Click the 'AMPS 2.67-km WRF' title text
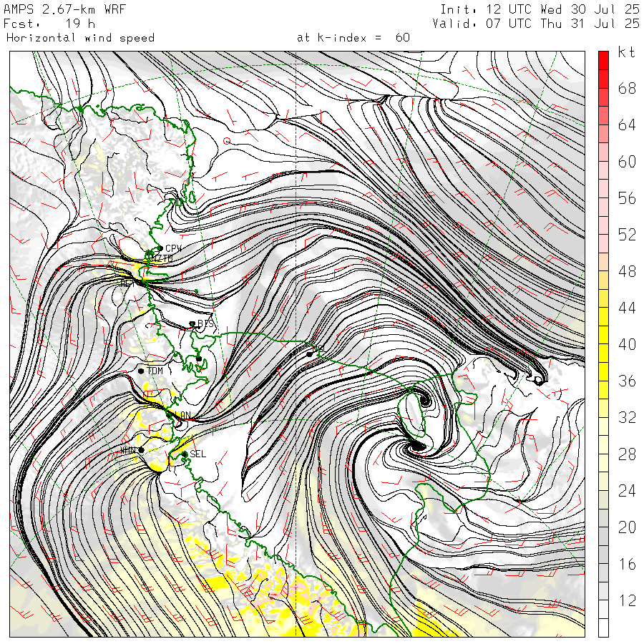 (64, 9)
